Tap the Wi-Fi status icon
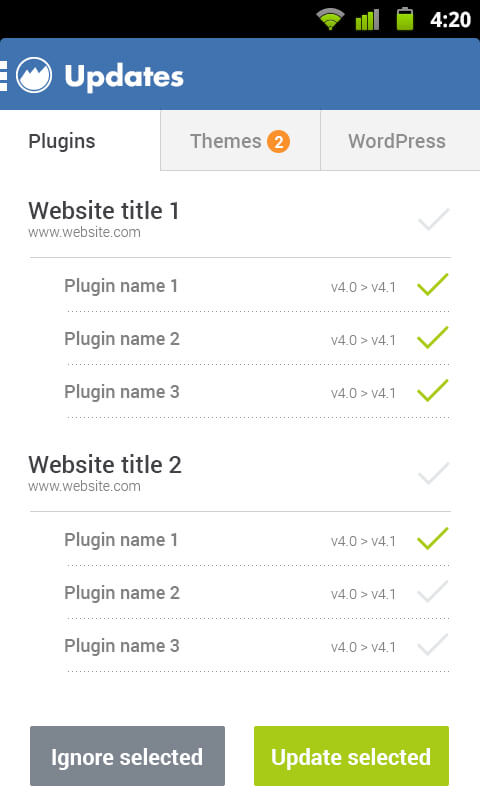The height and width of the screenshot is (800, 480). [x=330, y=19]
